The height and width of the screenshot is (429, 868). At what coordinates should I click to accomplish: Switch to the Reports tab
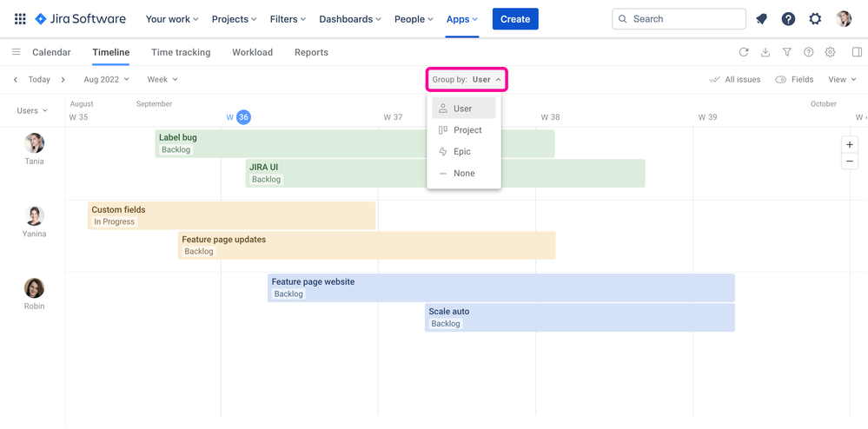click(311, 52)
